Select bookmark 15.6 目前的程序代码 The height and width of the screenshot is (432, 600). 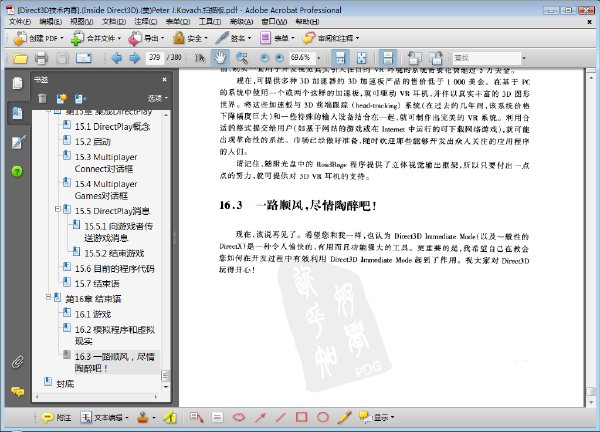point(114,269)
